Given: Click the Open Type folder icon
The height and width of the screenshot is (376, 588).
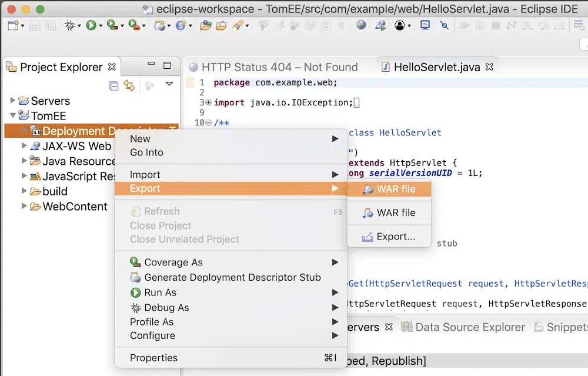Looking at the screenshot, I should tap(205, 25).
